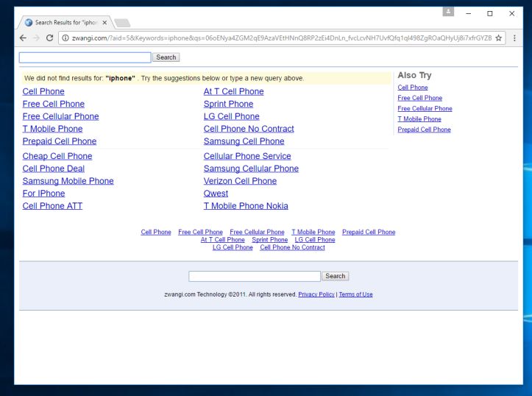Viewport: 532px width, 396px height.
Task: Open the Samsung Cellular Phone link
Action: [251, 169]
